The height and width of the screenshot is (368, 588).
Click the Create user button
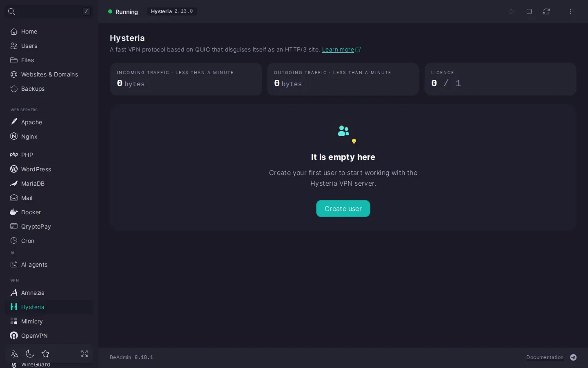(x=343, y=209)
